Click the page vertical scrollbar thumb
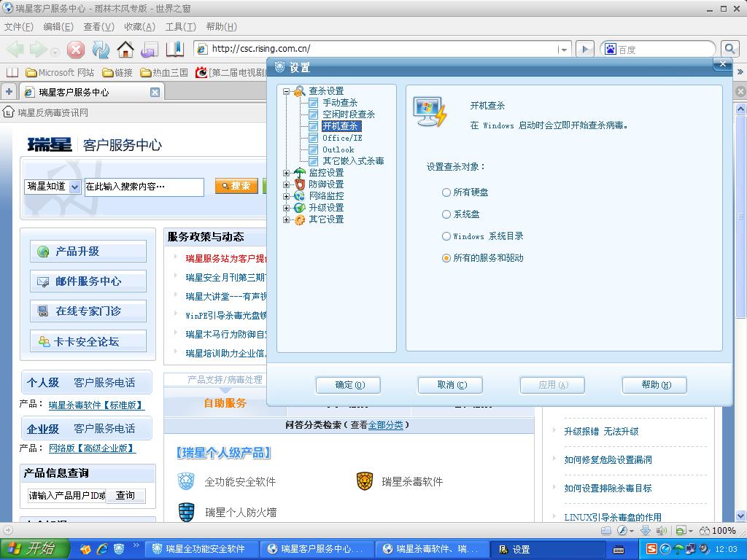Screen dimensions: 747x560 coord(741,217)
